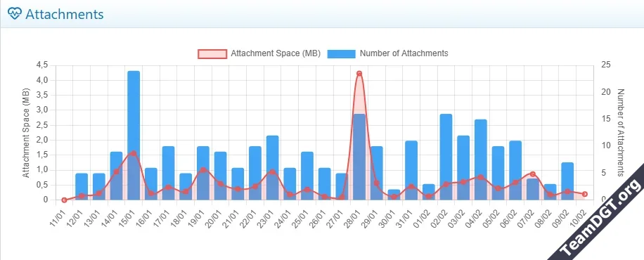
Task: Click the blue bar for 12/01
Action: coord(82,186)
